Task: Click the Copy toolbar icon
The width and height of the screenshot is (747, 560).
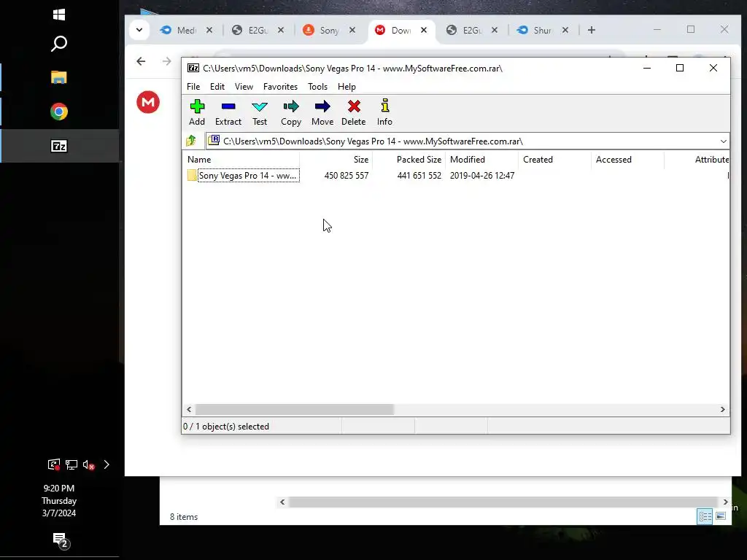Action: coord(291,112)
